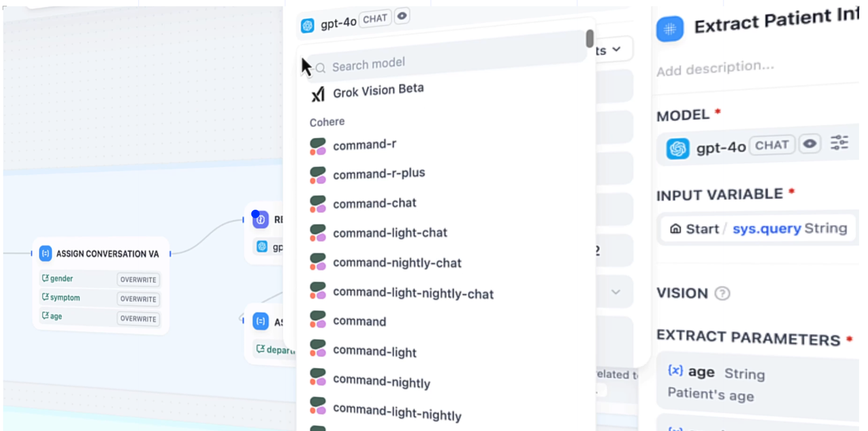This screenshot has height=431, width=868.
Task: Click the Extract Patient Info node icon
Action: (670, 29)
